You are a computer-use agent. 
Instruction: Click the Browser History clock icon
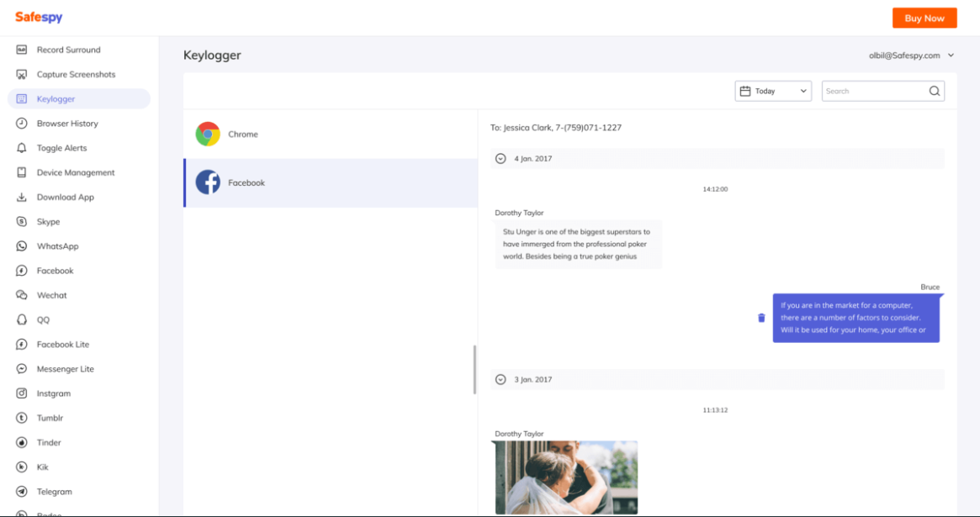(x=21, y=123)
